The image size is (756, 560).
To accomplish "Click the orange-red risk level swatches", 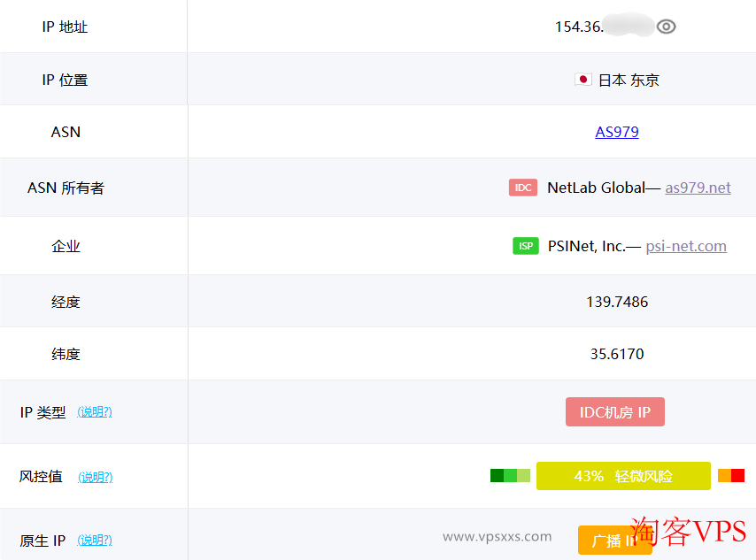I will pyautogui.click(x=731, y=476).
